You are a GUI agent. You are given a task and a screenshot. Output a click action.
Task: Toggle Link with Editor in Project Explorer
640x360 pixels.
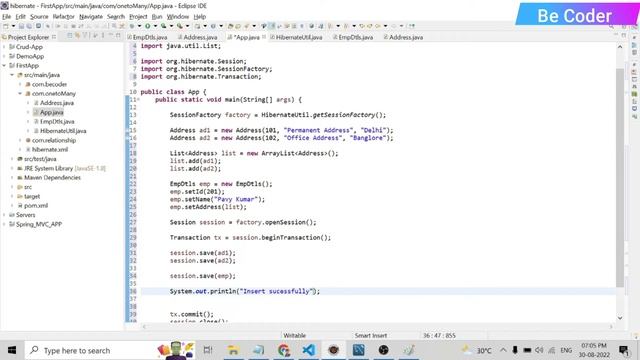77,36
